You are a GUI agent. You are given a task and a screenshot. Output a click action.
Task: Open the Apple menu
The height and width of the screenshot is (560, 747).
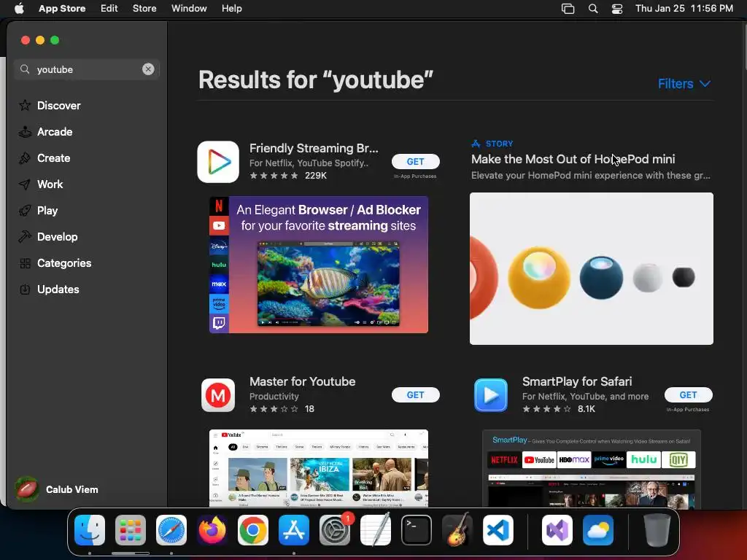19,9
